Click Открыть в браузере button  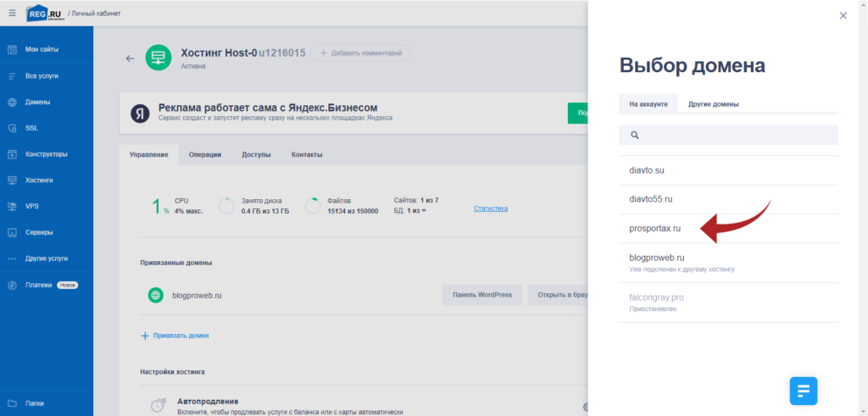pyautogui.click(x=558, y=295)
